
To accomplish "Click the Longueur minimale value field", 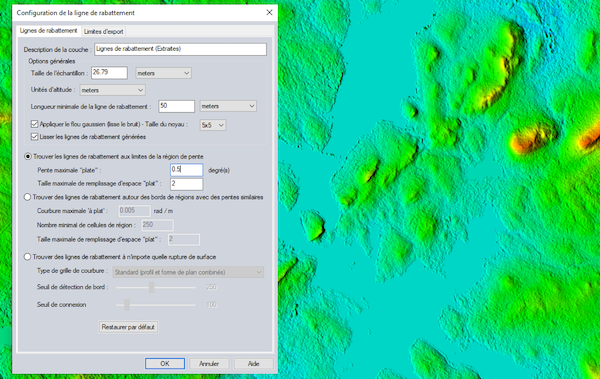I will [x=176, y=106].
